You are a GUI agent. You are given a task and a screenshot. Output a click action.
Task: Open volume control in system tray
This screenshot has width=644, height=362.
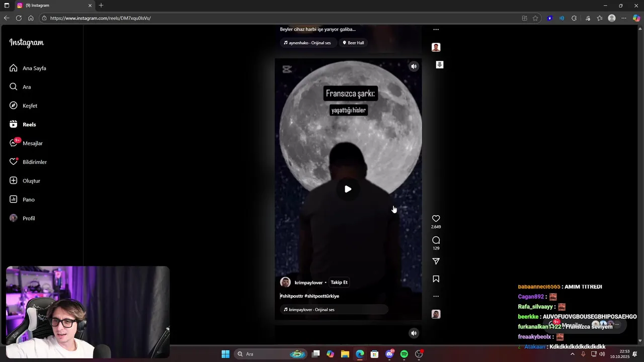pyautogui.click(x=602, y=354)
